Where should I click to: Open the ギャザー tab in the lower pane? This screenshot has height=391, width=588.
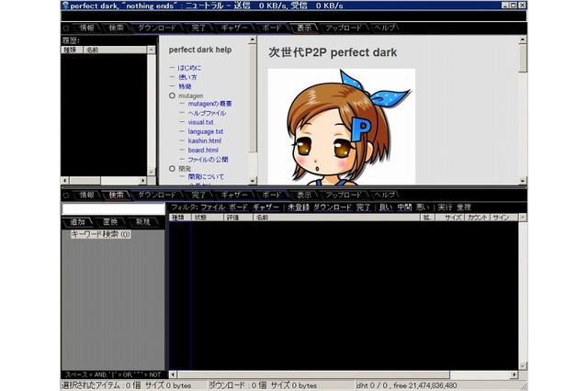[234, 195]
